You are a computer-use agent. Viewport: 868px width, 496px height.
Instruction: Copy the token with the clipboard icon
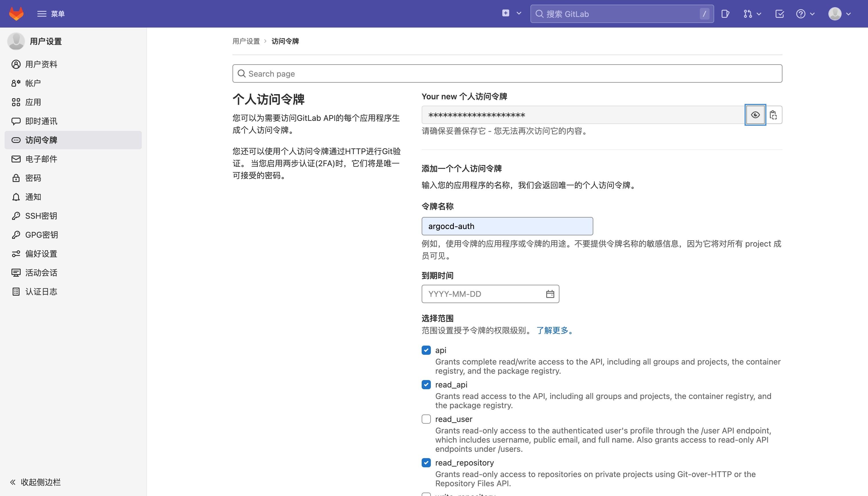(x=773, y=115)
